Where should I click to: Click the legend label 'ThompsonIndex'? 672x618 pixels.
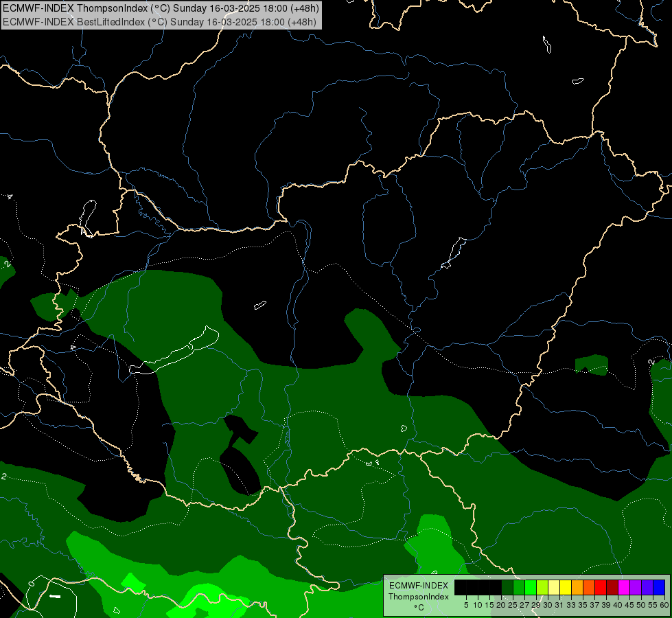coord(418,597)
